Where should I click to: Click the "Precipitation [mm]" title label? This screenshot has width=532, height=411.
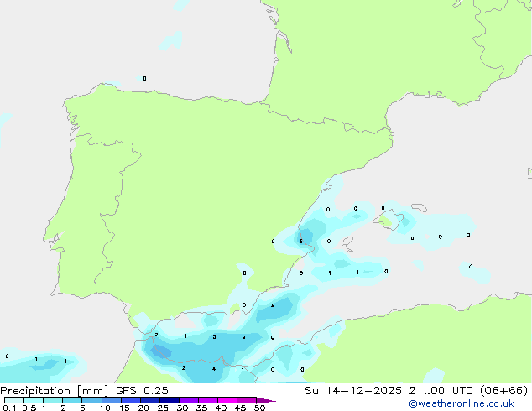click(60, 391)
